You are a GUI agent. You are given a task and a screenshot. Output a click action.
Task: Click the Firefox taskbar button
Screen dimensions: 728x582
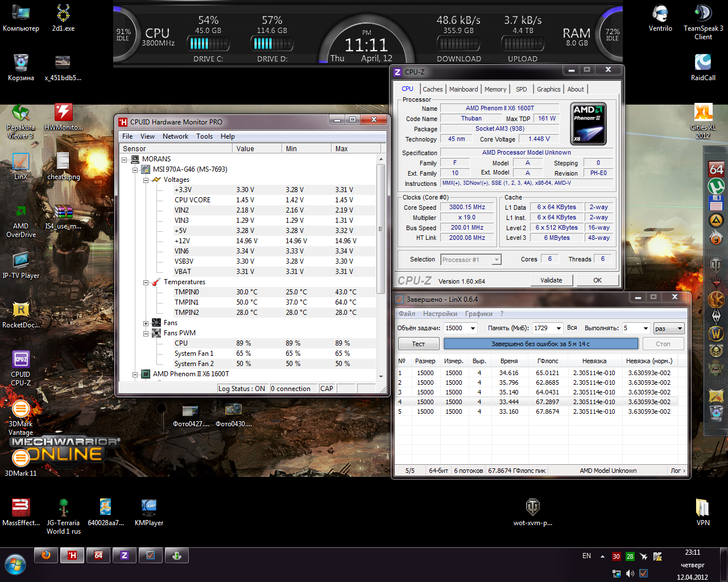point(47,555)
